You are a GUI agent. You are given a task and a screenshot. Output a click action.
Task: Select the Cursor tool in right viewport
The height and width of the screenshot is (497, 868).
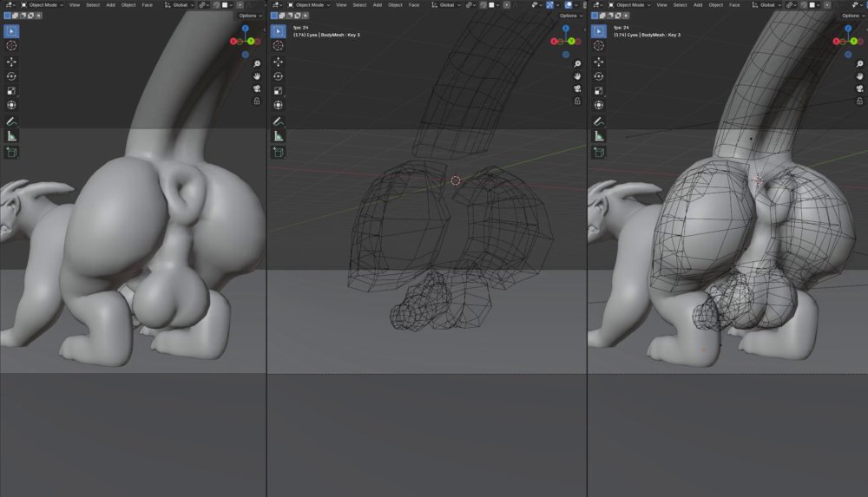(598, 45)
